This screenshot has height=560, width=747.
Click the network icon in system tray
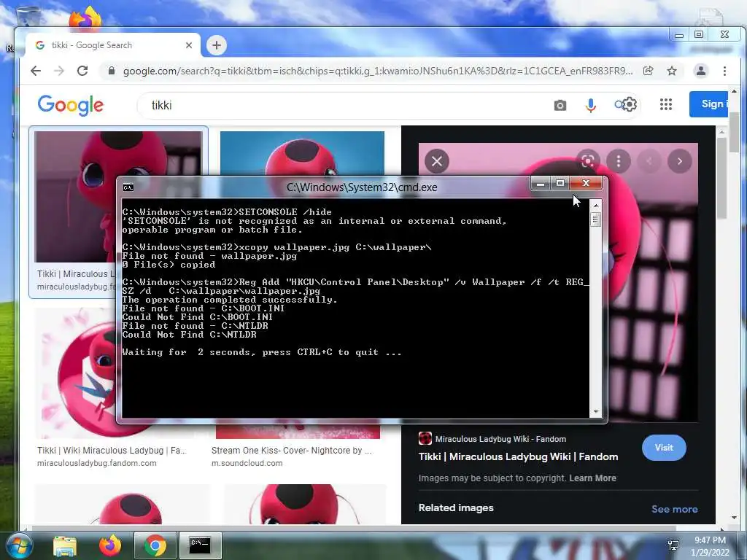pos(673,545)
